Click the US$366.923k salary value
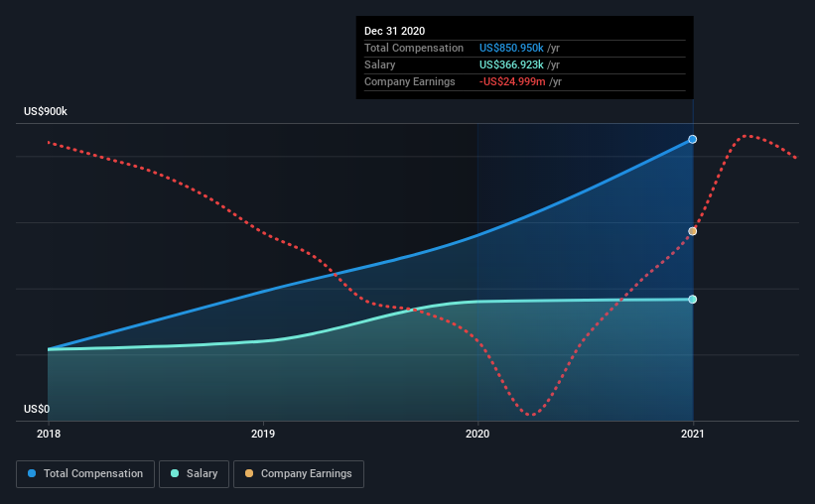Screen dimensions: 815x504 pos(511,64)
